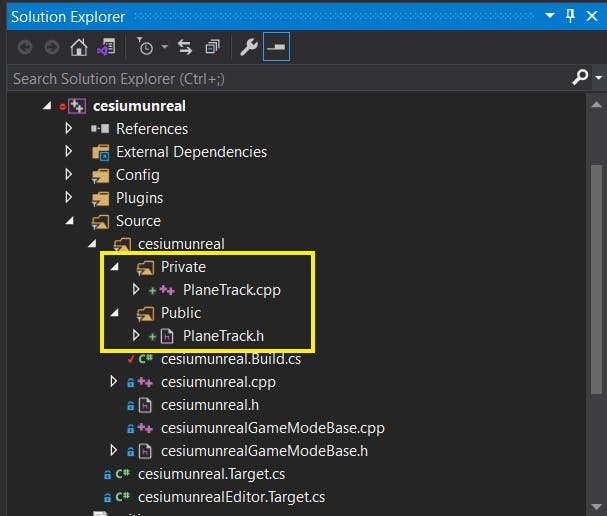Click the Source folder icon
This screenshot has height=516, width=607.
click(101, 222)
